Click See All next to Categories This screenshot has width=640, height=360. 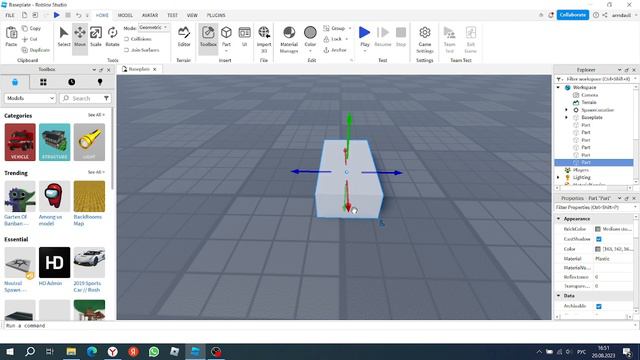tap(96, 115)
